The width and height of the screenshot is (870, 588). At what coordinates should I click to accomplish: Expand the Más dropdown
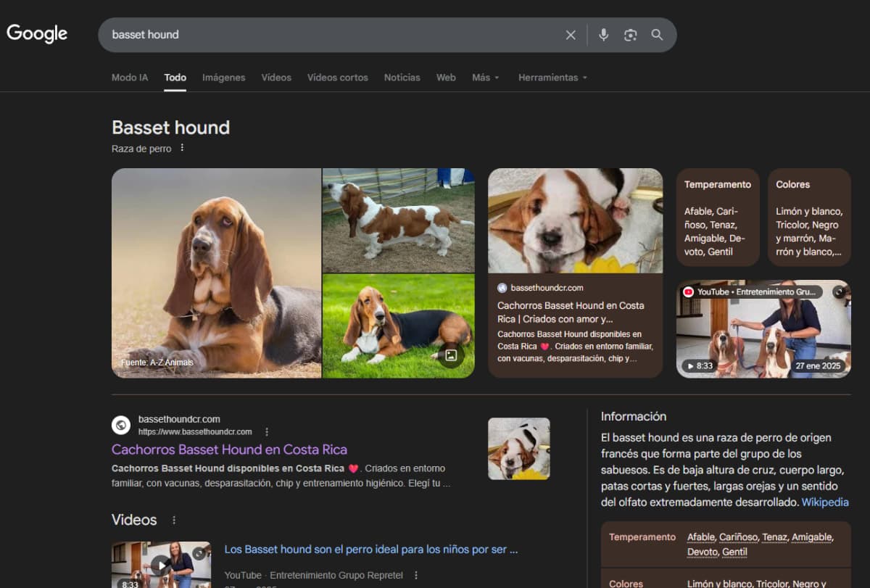[x=486, y=77]
